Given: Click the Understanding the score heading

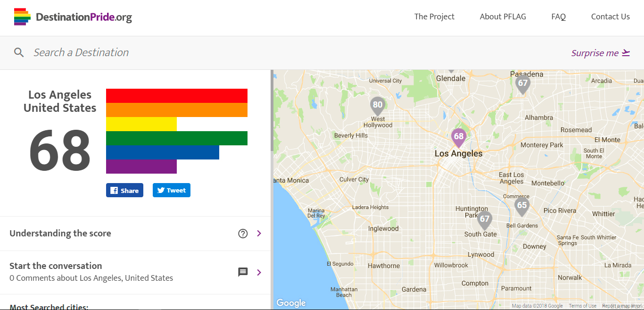Looking at the screenshot, I should pyautogui.click(x=60, y=233).
